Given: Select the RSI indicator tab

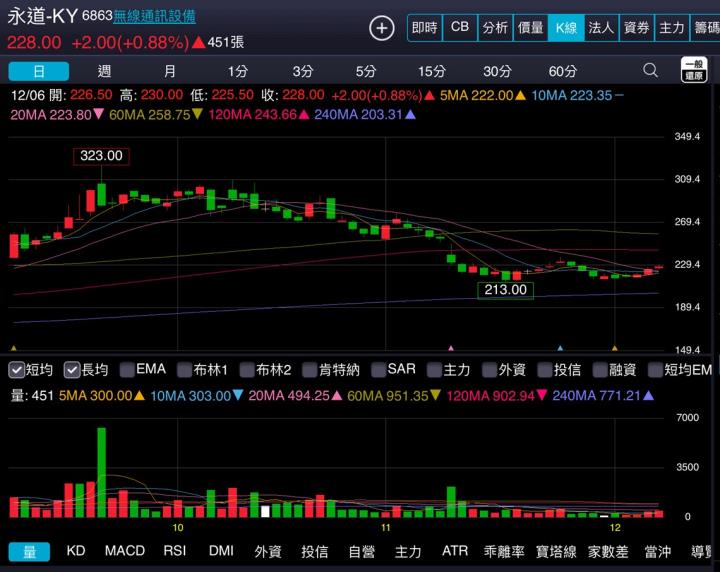Looking at the screenshot, I should [175, 551].
